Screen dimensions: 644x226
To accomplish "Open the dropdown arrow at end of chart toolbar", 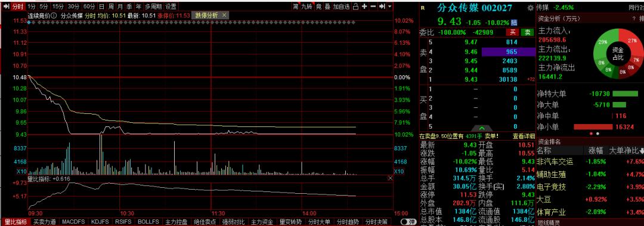I will tap(389, 7).
